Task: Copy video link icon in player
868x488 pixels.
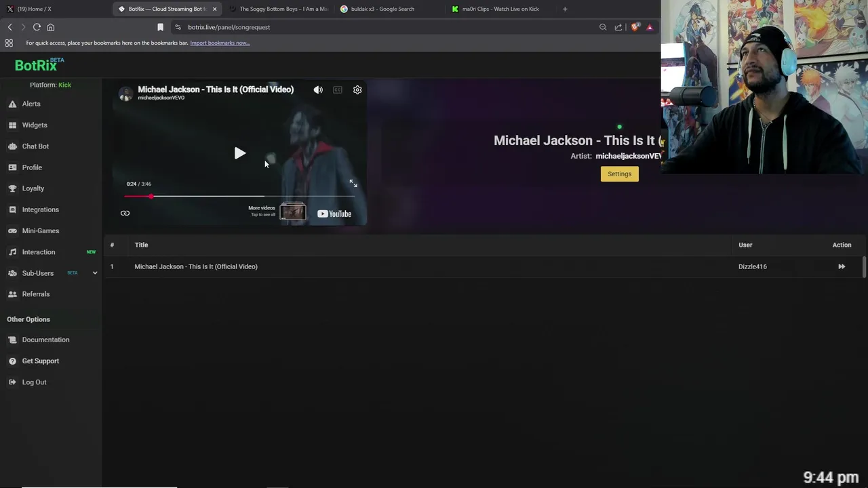Action: click(125, 213)
